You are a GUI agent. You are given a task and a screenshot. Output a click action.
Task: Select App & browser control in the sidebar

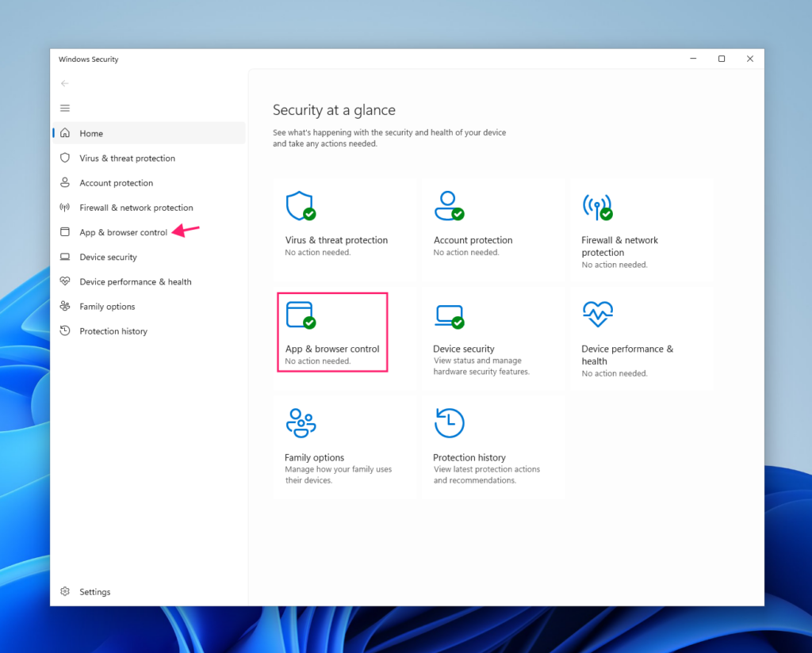[149, 232]
